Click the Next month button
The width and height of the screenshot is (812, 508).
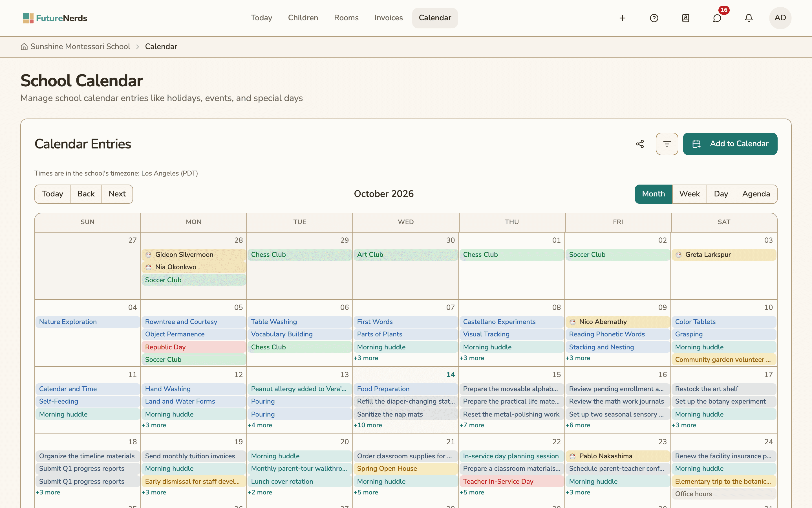click(117, 194)
